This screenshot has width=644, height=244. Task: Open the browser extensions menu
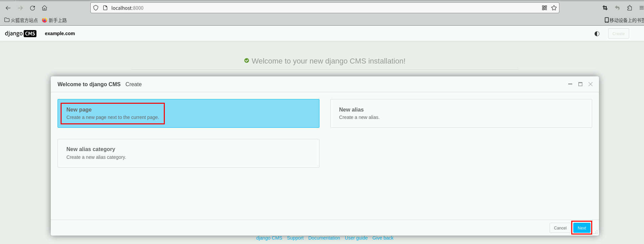629,8
